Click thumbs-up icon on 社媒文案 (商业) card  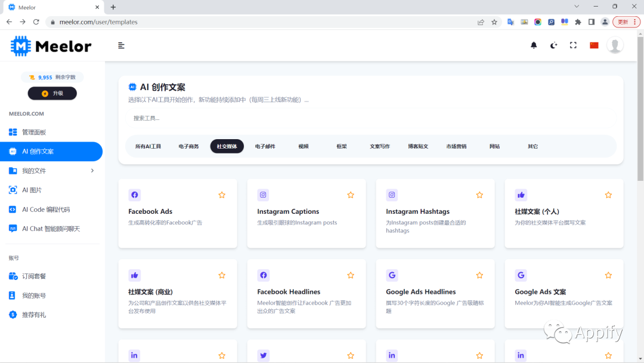click(134, 275)
